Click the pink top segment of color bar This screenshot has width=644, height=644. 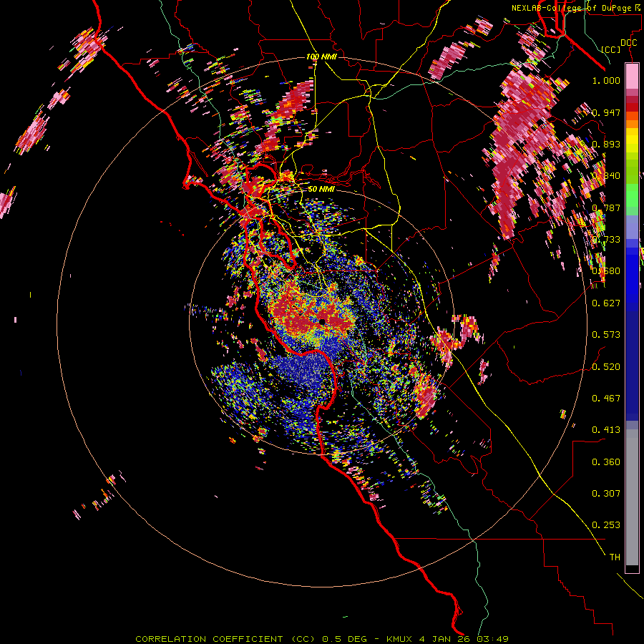click(632, 77)
